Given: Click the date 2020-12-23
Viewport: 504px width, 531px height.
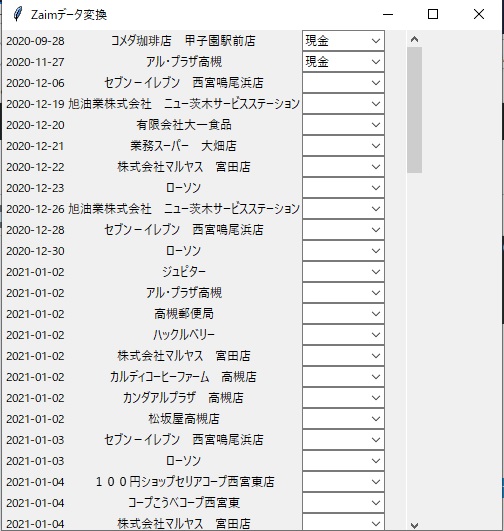Looking at the screenshot, I should click(x=35, y=188).
